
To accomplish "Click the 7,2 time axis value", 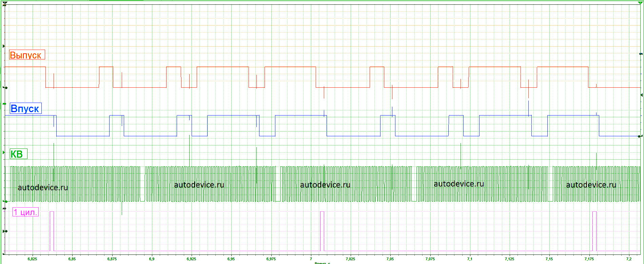I will click(x=629, y=259).
